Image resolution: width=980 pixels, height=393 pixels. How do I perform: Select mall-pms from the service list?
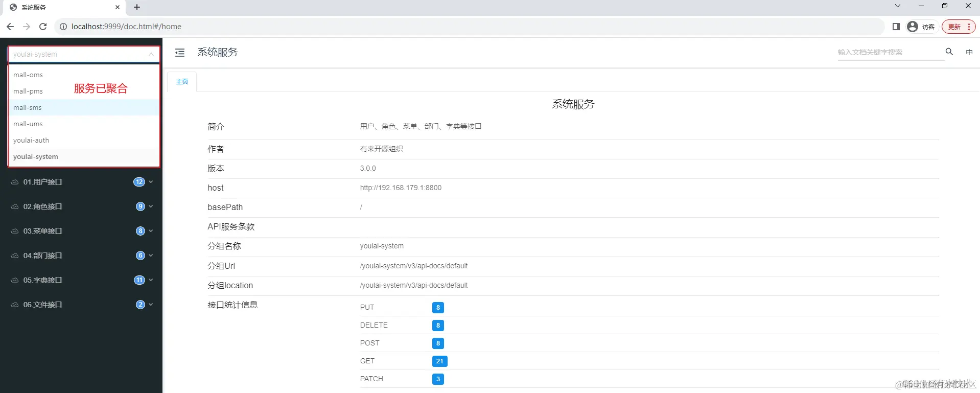click(84, 91)
